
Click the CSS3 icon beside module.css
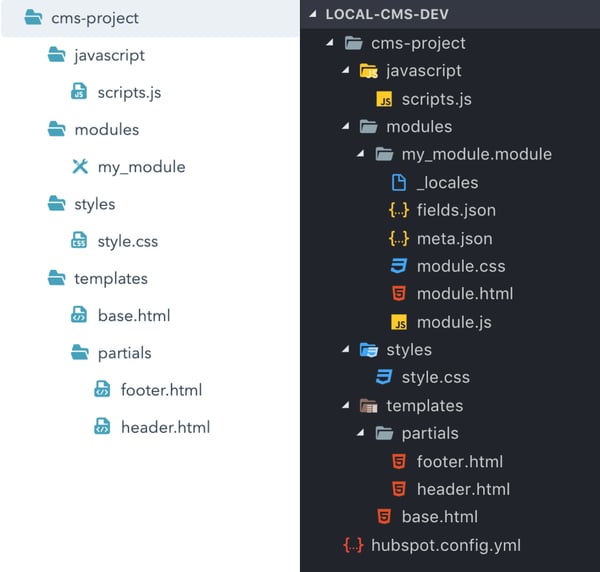pyautogui.click(x=398, y=266)
